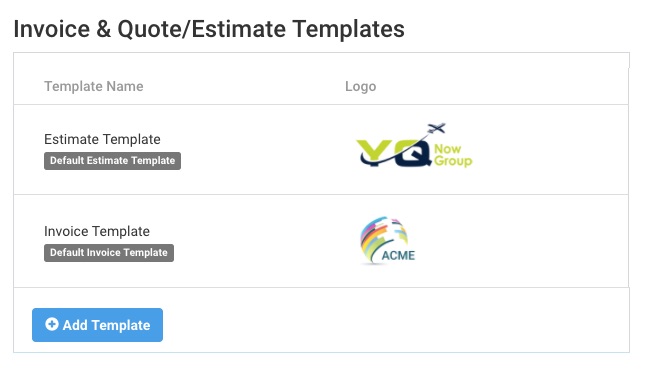Click the Add Template button

tap(97, 325)
